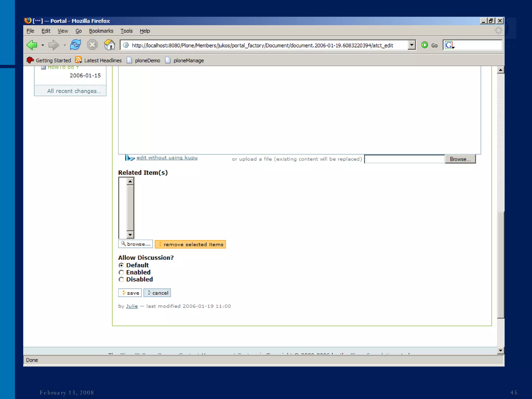Click the Reload page icon
This screenshot has width=532, height=399.
pos(75,45)
